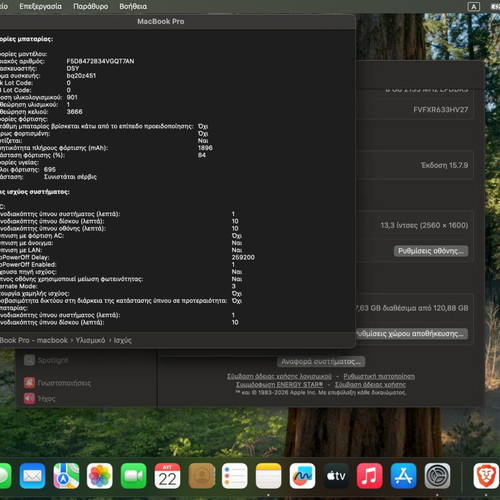Open the Photos app icon

[100, 476]
